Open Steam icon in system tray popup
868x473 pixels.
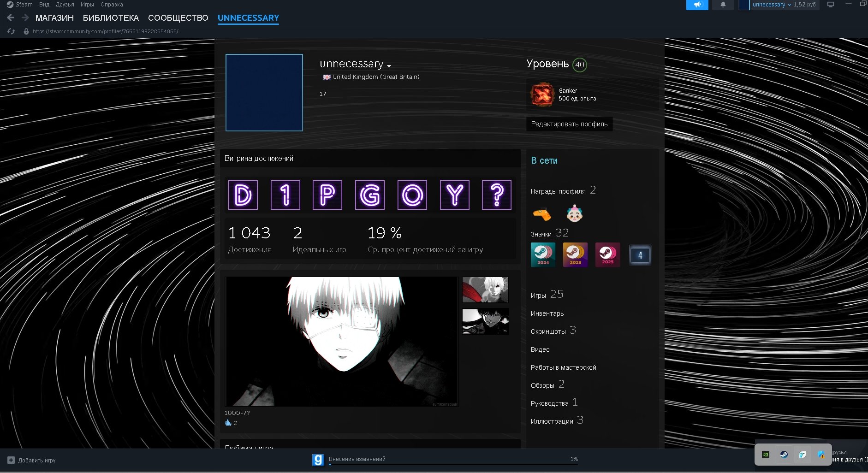pyautogui.click(x=784, y=454)
